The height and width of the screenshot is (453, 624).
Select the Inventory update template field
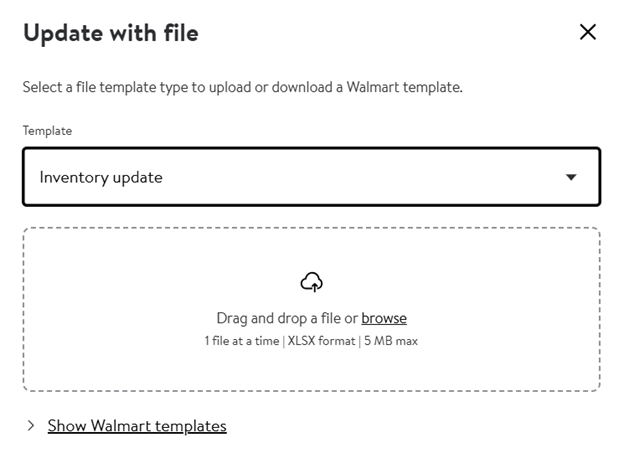[x=312, y=177]
